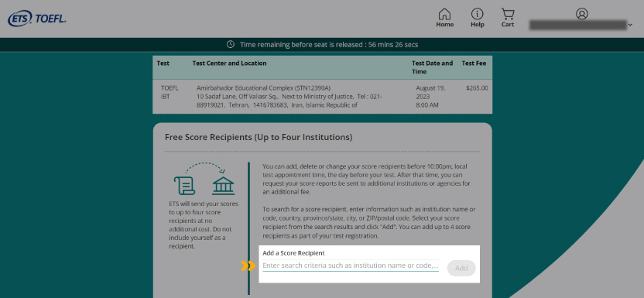644x298 pixels.
Task: Click the institution building icon
Action: [224, 186]
